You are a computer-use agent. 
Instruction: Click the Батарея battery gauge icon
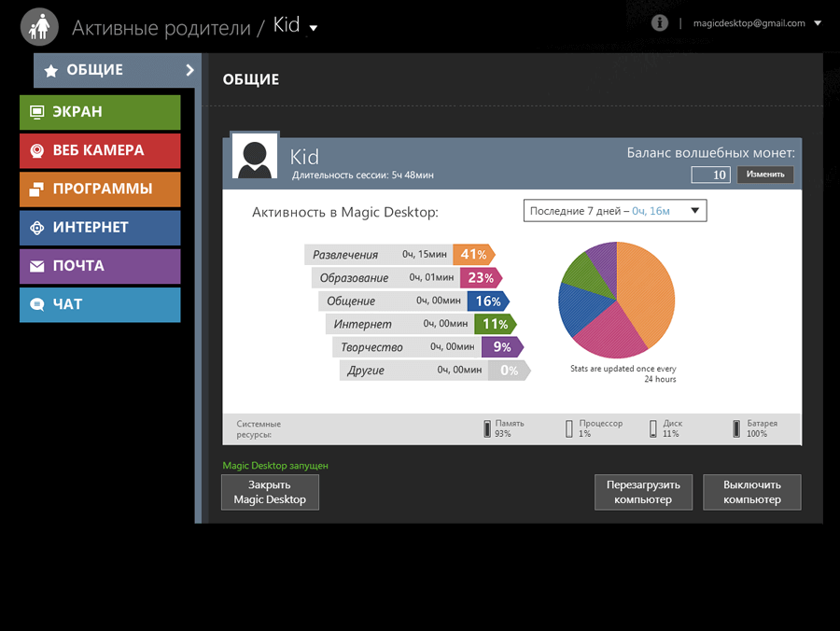point(736,428)
